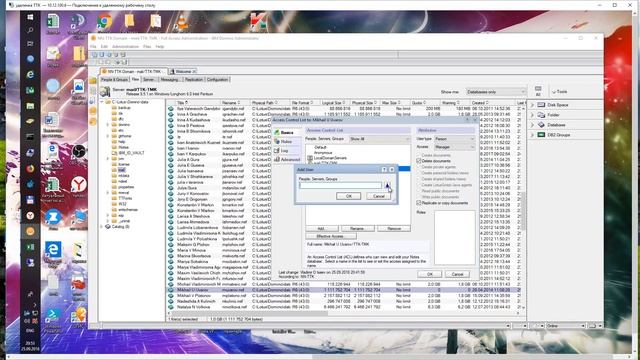Select Anonymous entry in the ACL list
This screenshot has width=640, height=360.
tap(323, 153)
